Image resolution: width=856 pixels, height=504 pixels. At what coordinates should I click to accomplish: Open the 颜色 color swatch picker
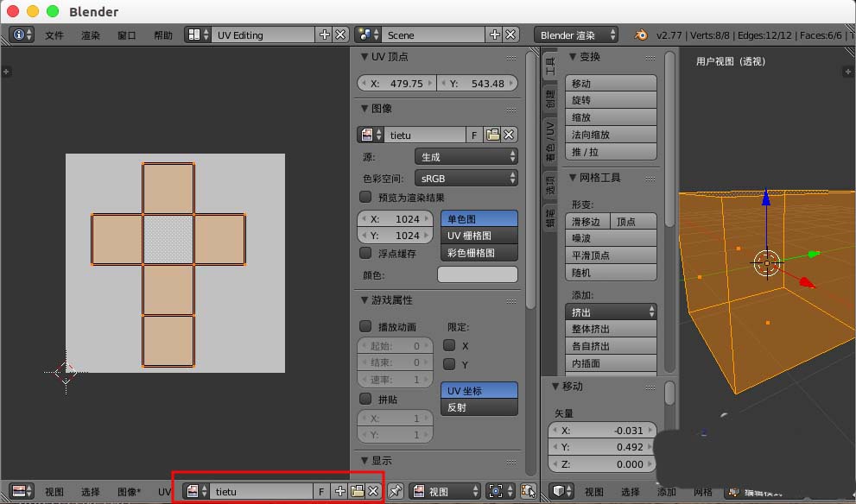tap(479, 274)
